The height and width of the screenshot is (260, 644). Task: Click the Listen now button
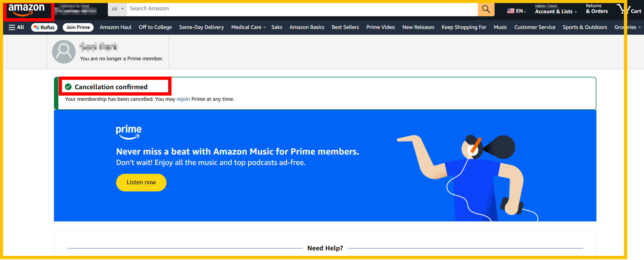pos(141,182)
